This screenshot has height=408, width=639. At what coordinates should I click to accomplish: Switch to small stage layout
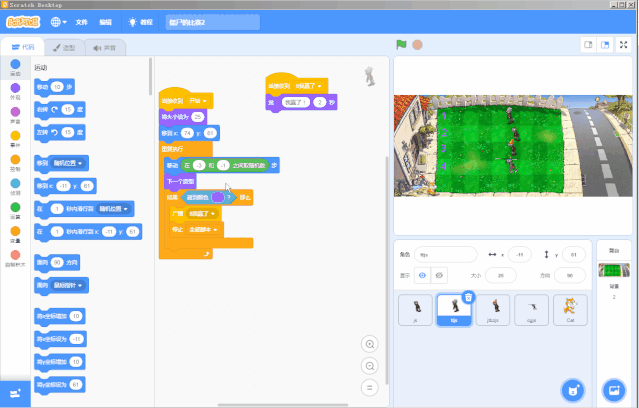[588, 45]
